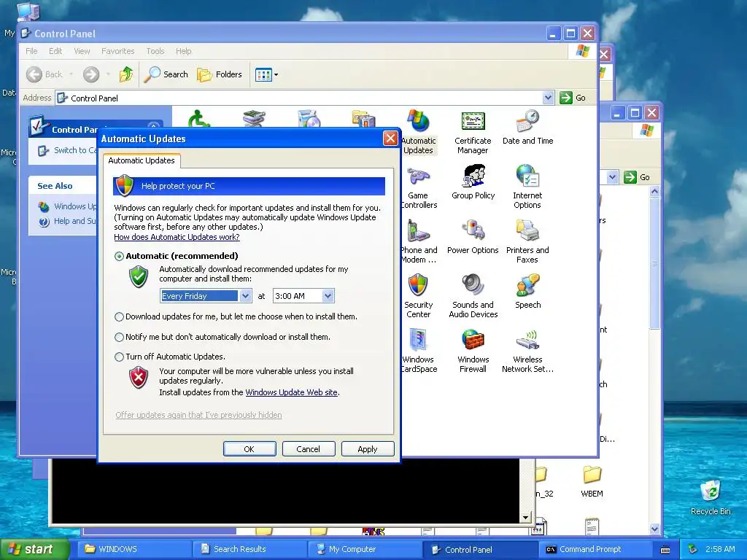The image size is (747, 560).
Task: Click back window vertical scrollbar thumb
Action: pos(654,262)
